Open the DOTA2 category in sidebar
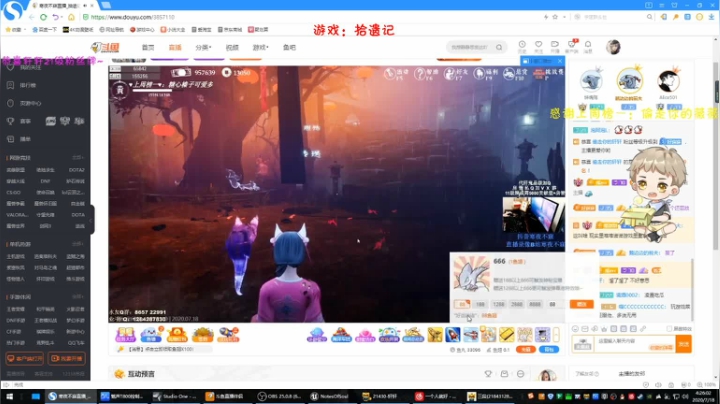 77,170
